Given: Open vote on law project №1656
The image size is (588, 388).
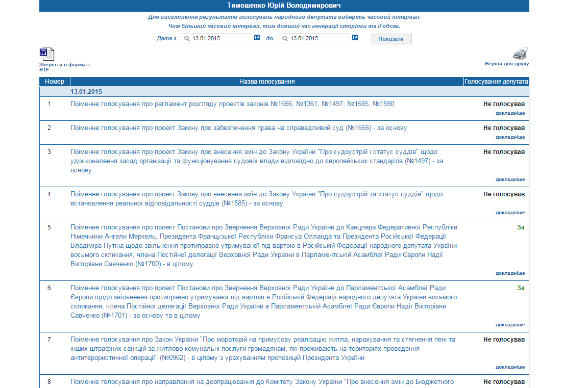Looking at the screenshot, I should 238,128.
